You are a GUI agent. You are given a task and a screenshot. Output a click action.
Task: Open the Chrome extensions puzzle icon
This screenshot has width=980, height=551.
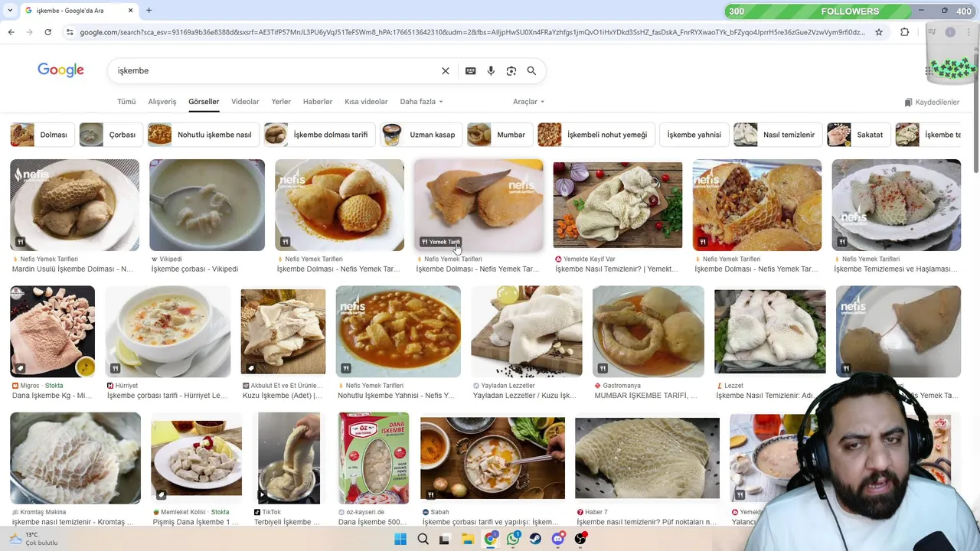coord(905,32)
